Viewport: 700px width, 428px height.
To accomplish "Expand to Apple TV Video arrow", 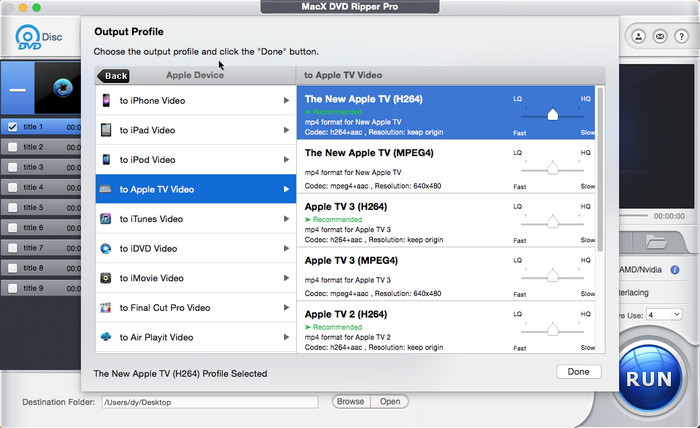I will pyautogui.click(x=286, y=189).
